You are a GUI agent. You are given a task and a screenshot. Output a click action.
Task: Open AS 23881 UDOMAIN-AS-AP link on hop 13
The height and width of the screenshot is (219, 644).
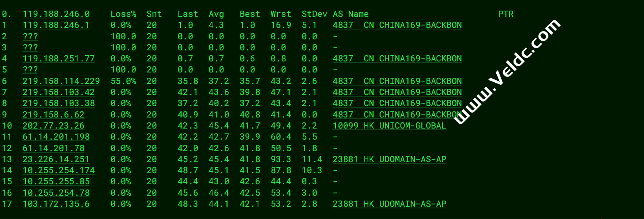pos(389,159)
